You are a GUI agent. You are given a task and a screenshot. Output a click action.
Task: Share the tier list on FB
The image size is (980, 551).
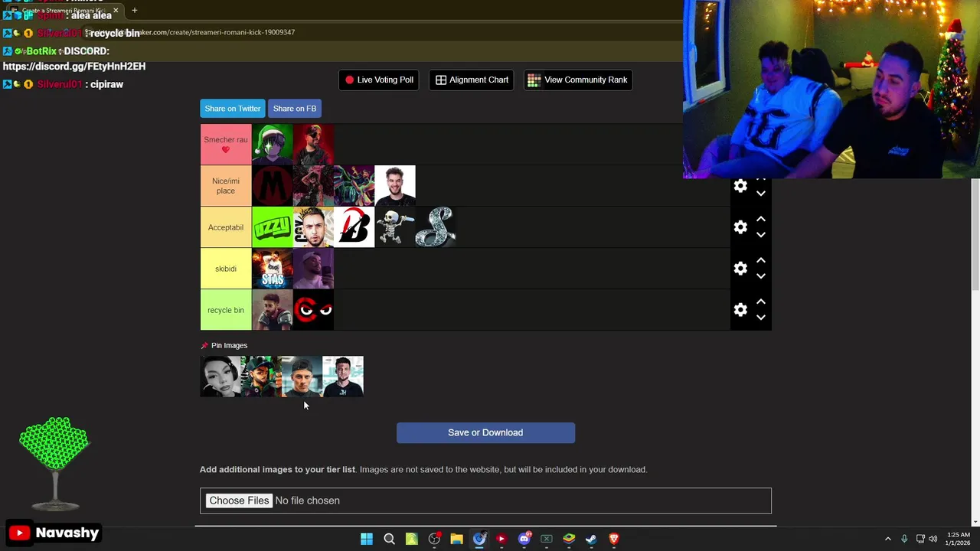click(x=295, y=109)
